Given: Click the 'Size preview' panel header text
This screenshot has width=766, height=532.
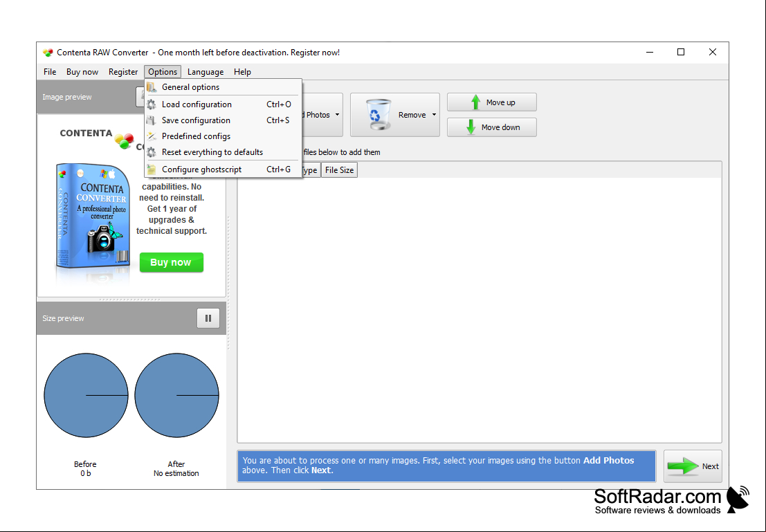Looking at the screenshot, I should click(x=63, y=318).
